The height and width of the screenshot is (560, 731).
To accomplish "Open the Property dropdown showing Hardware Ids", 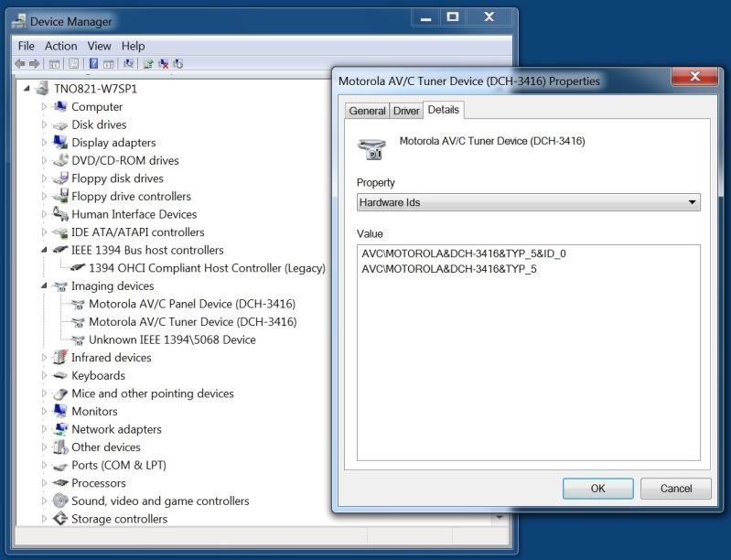I will [528, 202].
